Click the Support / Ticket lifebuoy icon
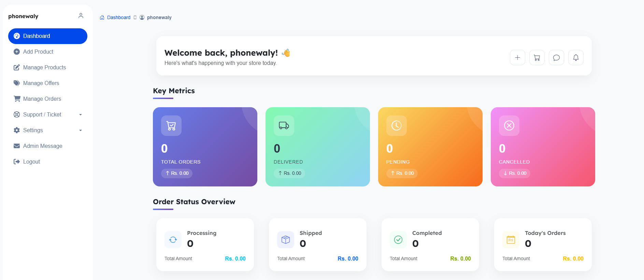This screenshot has width=644, height=280. click(x=17, y=115)
